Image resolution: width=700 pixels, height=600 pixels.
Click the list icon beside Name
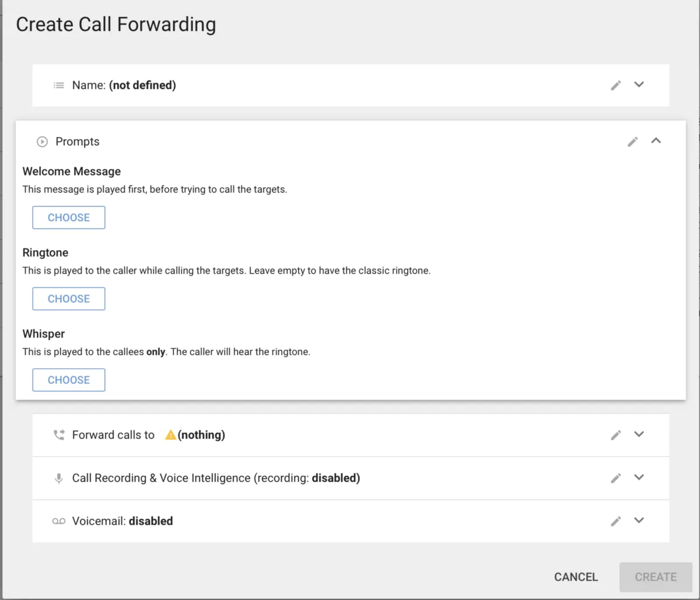(x=59, y=85)
